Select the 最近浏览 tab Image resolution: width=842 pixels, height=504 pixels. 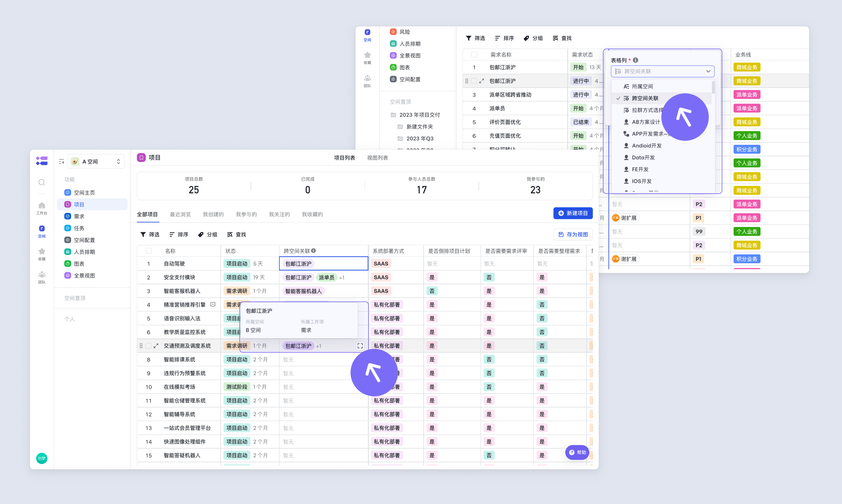[180, 214]
